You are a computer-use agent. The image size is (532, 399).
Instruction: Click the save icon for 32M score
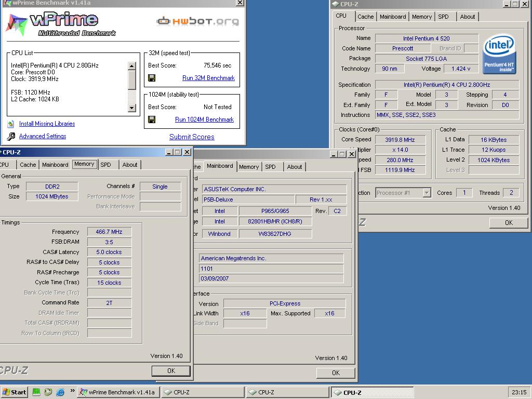point(152,78)
